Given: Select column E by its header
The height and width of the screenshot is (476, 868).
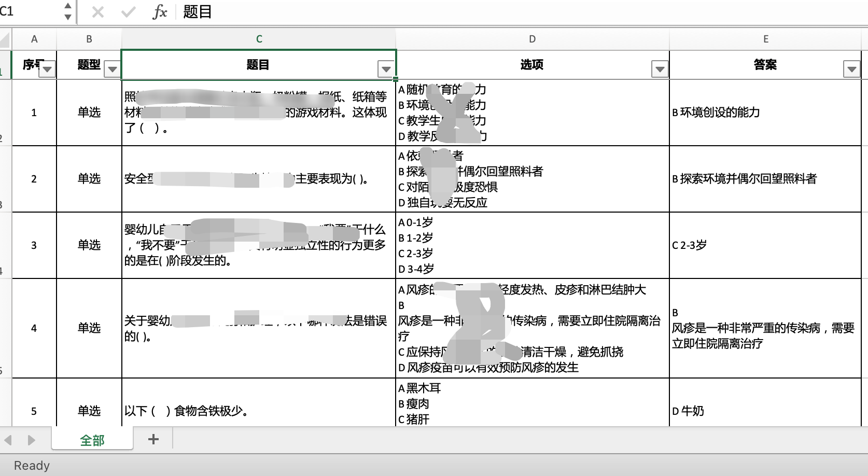Looking at the screenshot, I should point(765,39).
